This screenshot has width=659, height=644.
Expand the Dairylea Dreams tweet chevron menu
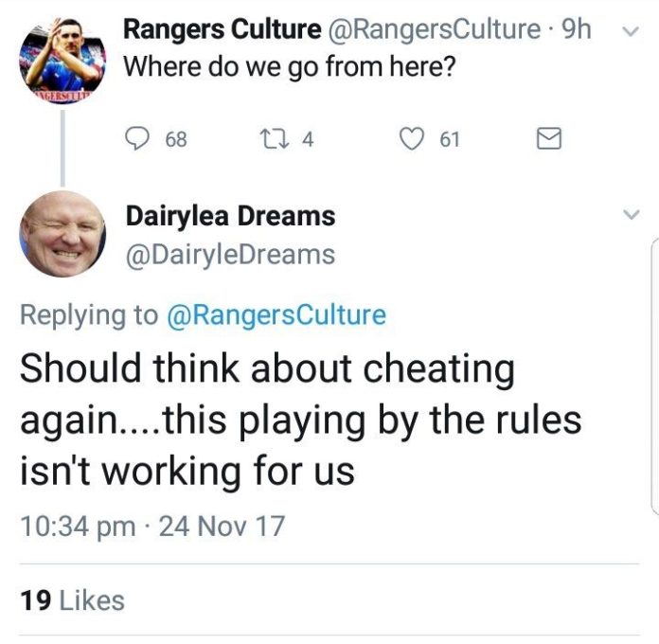click(629, 215)
